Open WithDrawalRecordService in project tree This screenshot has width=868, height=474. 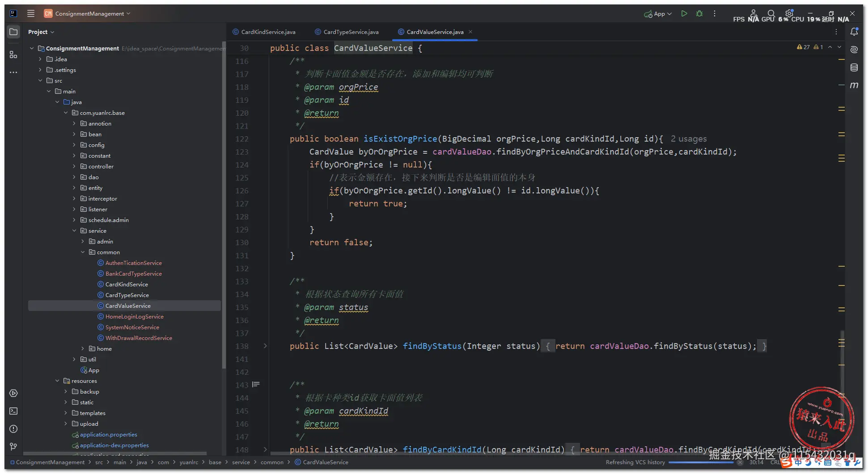coord(139,338)
